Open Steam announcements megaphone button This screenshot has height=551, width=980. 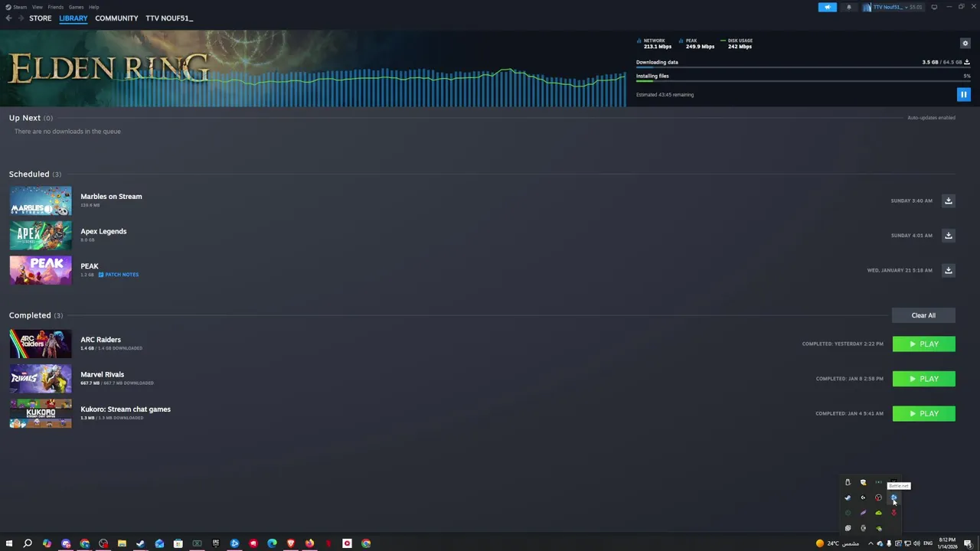[827, 7]
